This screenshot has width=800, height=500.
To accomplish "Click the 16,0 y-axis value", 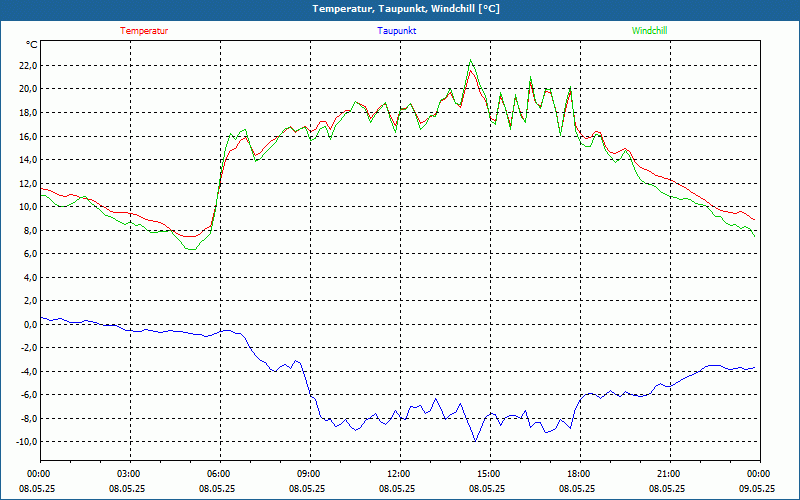I will [29, 136].
